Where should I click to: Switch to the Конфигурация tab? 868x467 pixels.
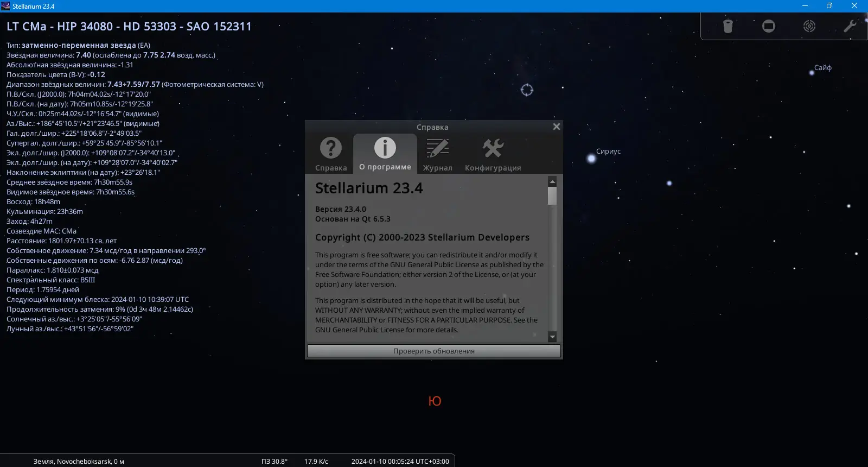coord(493,154)
